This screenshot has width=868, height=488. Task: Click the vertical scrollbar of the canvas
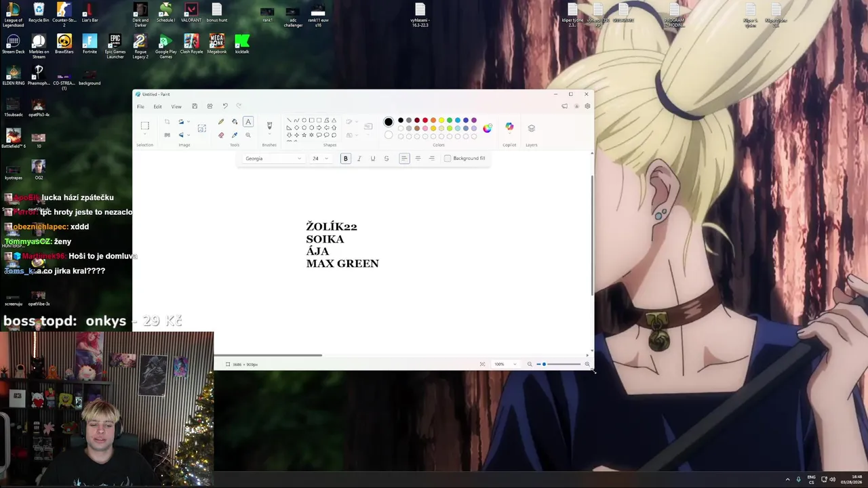[x=592, y=235]
